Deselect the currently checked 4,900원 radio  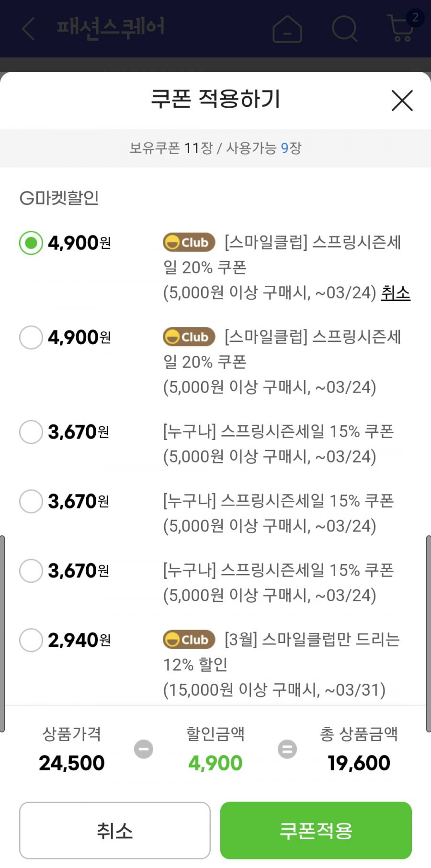click(x=31, y=243)
